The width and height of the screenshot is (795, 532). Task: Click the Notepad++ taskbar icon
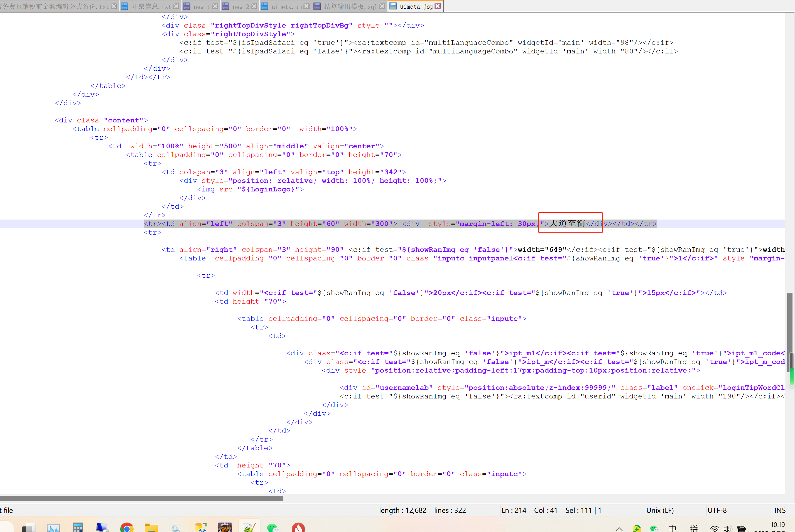pyautogui.click(x=249, y=527)
